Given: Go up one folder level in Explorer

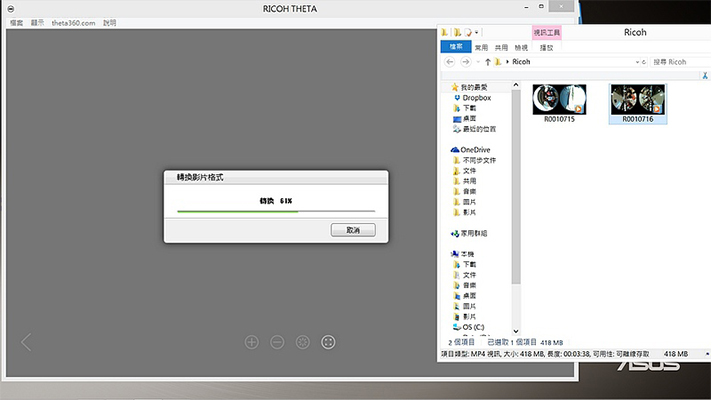Looking at the screenshot, I should coord(488,62).
